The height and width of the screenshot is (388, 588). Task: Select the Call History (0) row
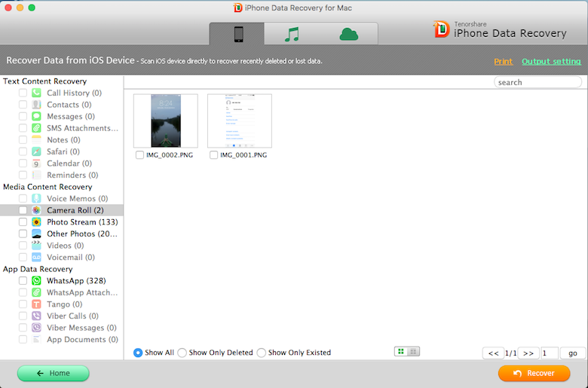coord(62,93)
